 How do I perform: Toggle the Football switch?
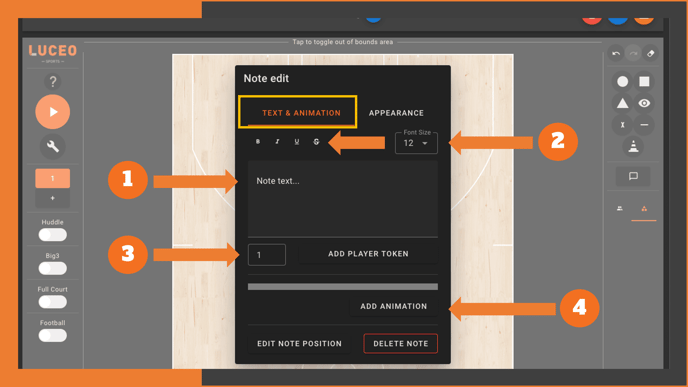click(53, 335)
